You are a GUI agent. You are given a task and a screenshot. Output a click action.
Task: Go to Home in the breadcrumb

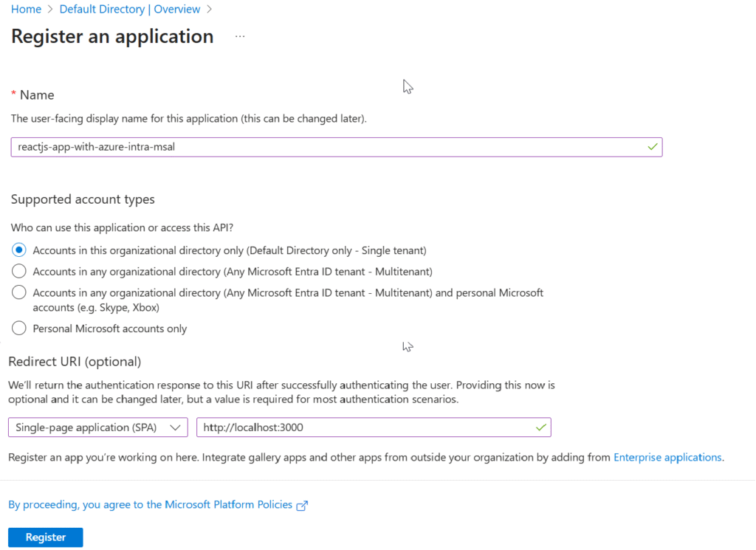(x=26, y=10)
